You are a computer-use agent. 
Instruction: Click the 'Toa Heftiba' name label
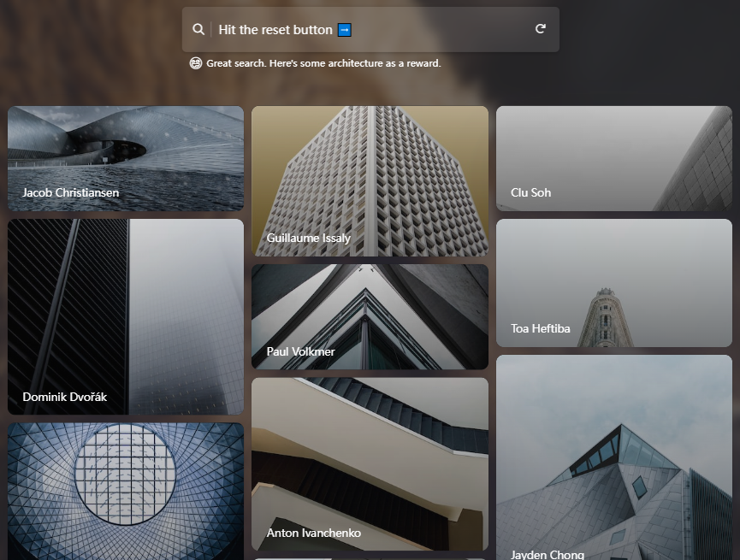pos(541,328)
